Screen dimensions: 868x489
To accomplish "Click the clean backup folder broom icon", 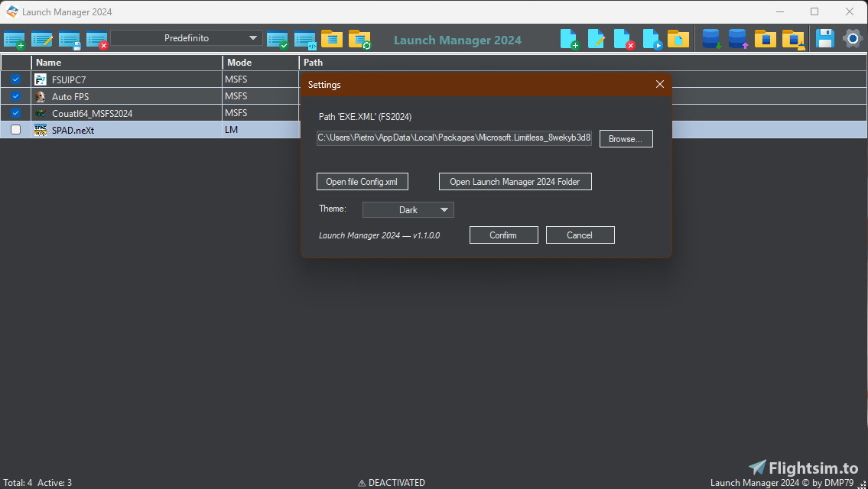I will [x=793, y=40].
